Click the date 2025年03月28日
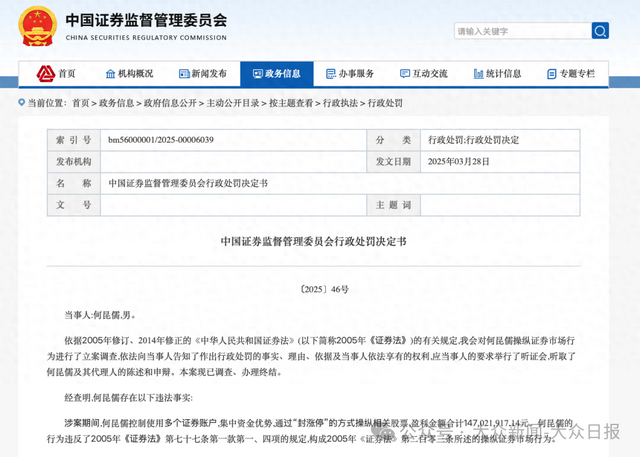The width and height of the screenshot is (640, 457). pos(458,162)
